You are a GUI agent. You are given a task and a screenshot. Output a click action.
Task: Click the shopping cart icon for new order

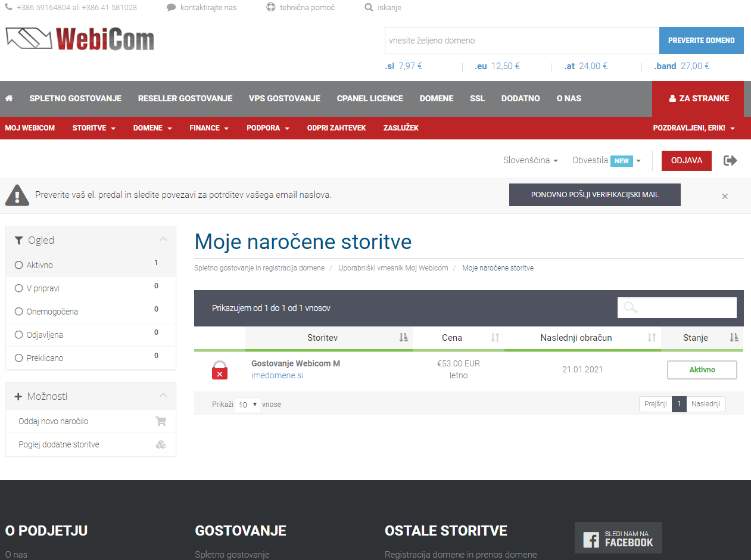click(161, 421)
